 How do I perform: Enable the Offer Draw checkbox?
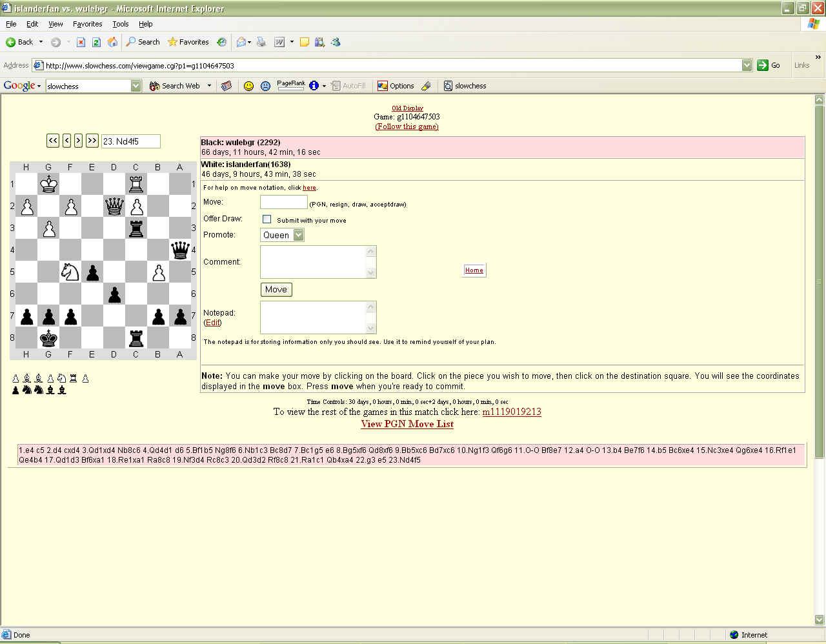pos(267,219)
